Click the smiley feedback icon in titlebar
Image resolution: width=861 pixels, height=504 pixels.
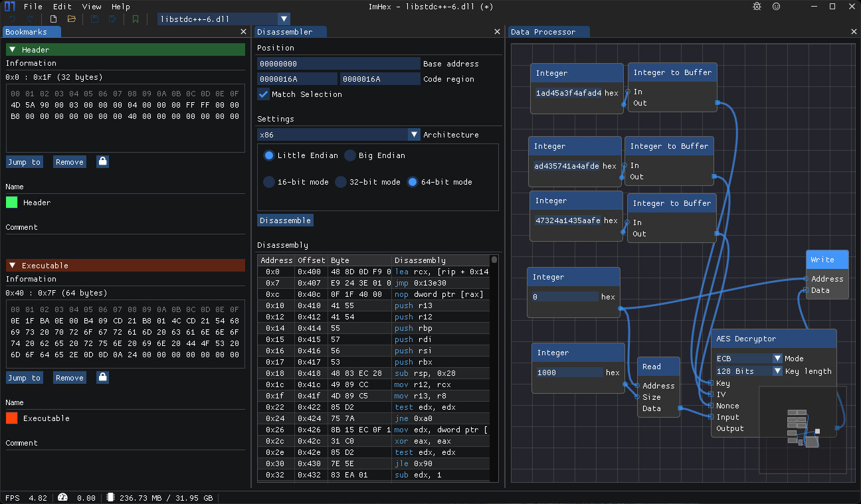[x=776, y=6]
